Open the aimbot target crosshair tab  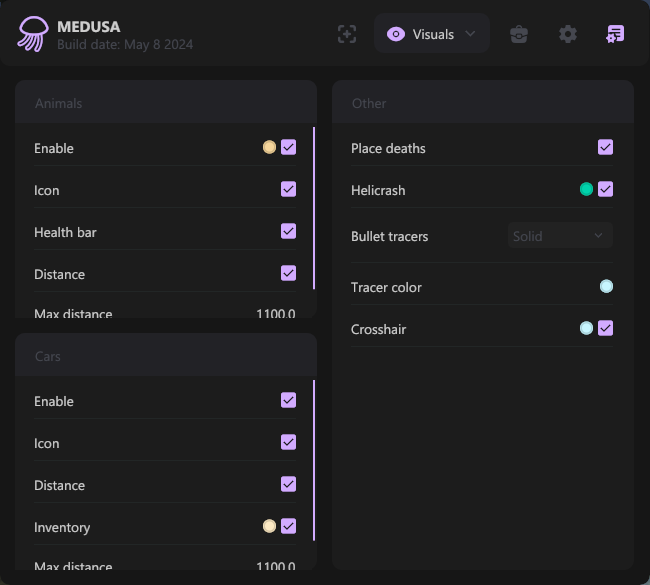click(347, 34)
